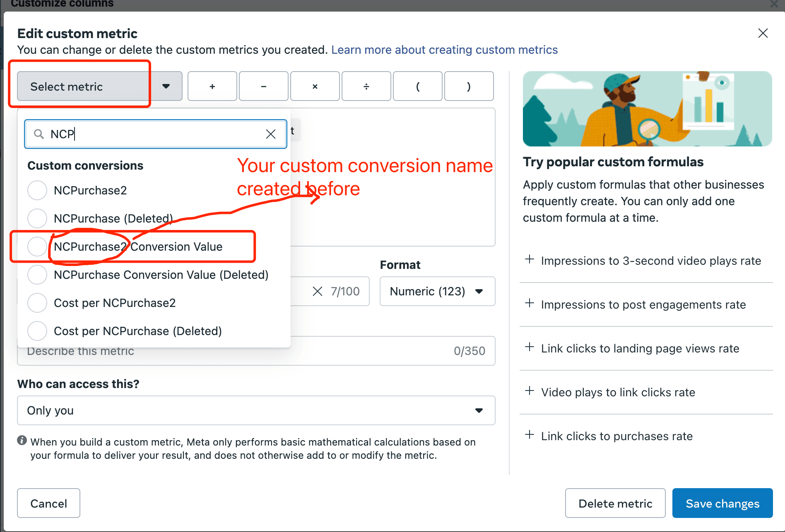Click the Save changes button
The height and width of the screenshot is (532, 785).
tap(722, 503)
